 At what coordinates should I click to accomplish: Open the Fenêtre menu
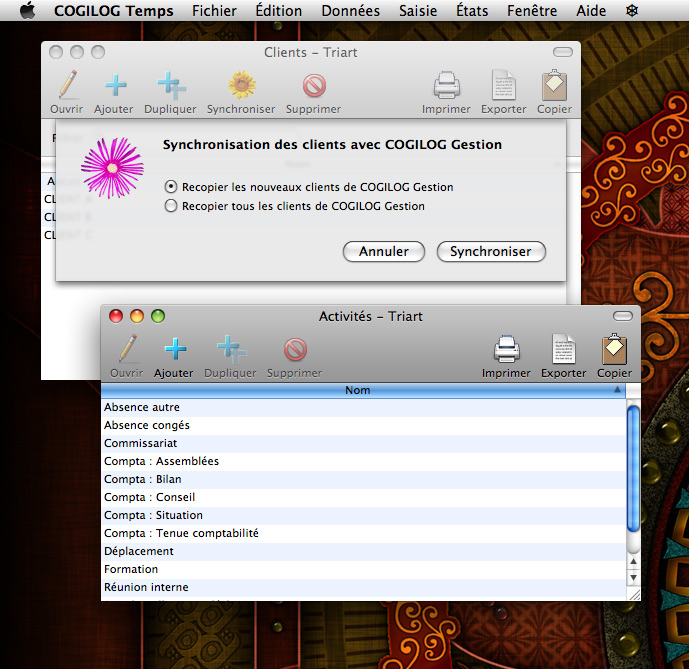click(532, 11)
